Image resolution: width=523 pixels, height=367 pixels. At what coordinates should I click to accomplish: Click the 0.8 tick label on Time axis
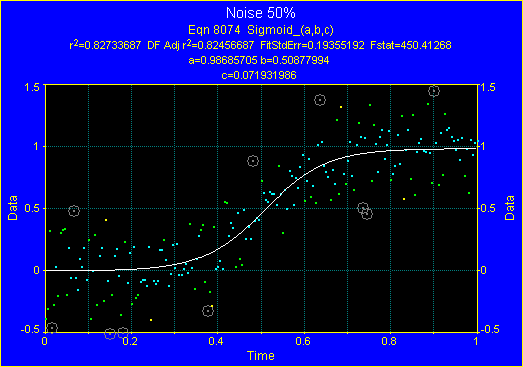[x=389, y=341]
